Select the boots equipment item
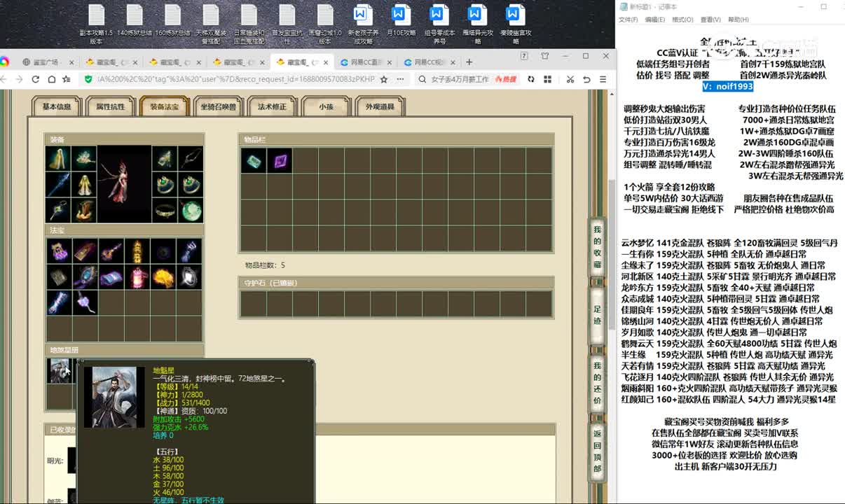Viewport: 845px width, 504px height. (x=84, y=210)
